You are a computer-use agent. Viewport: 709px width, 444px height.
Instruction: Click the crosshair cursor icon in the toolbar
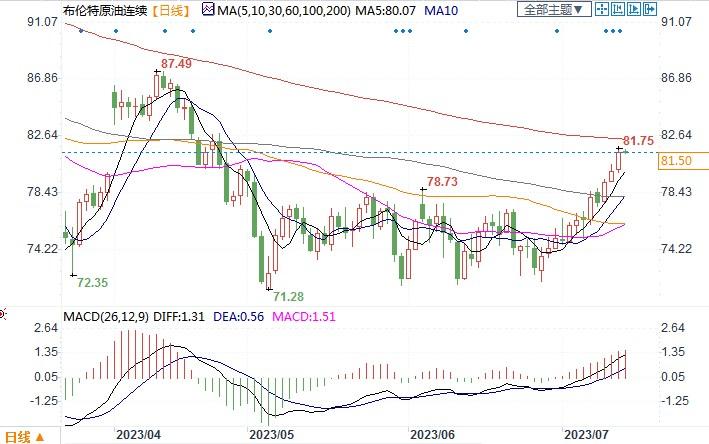coord(602,9)
